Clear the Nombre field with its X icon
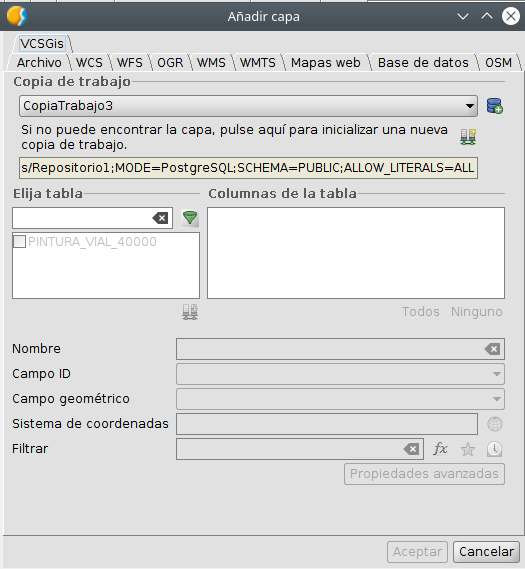Image resolution: width=525 pixels, height=569 pixels. click(x=492, y=349)
